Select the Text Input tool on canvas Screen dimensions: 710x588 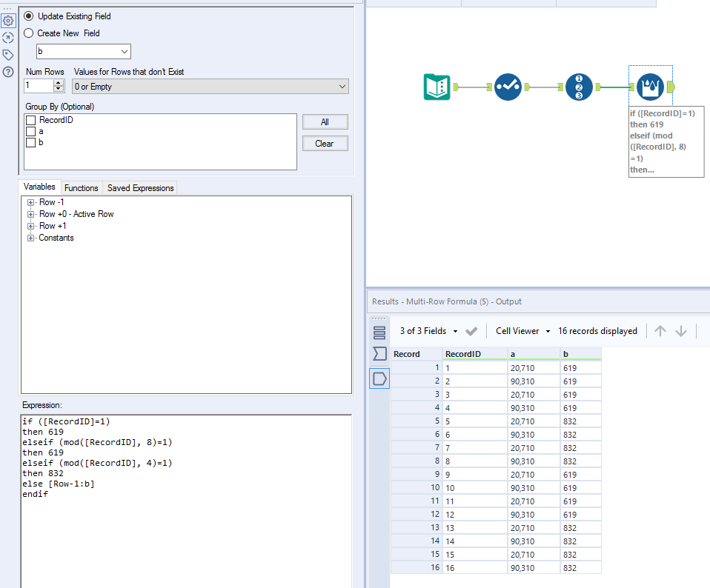tap(437, 87)
